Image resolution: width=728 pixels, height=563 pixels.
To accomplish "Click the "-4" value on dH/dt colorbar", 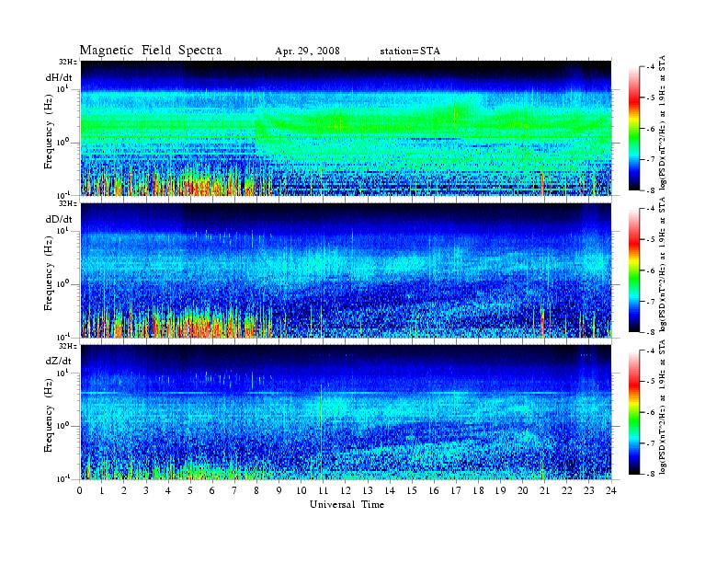I will (x=651, y=67).
